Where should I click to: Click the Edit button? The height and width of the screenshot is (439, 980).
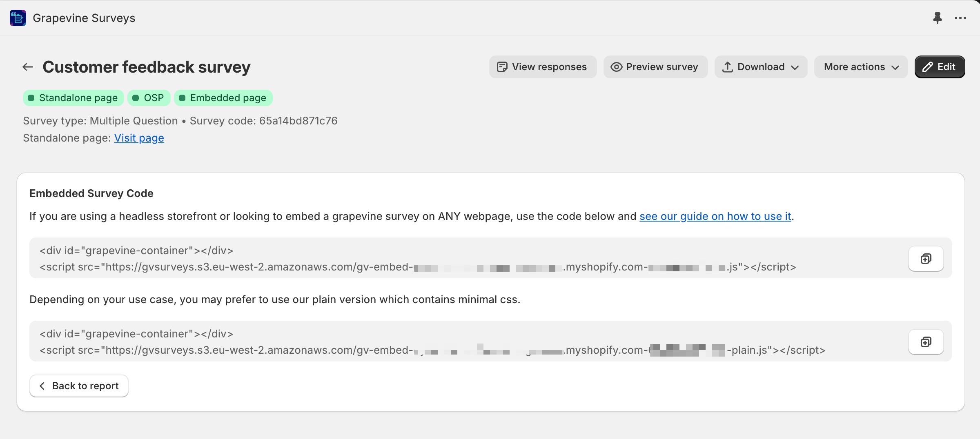click(940, 67)
